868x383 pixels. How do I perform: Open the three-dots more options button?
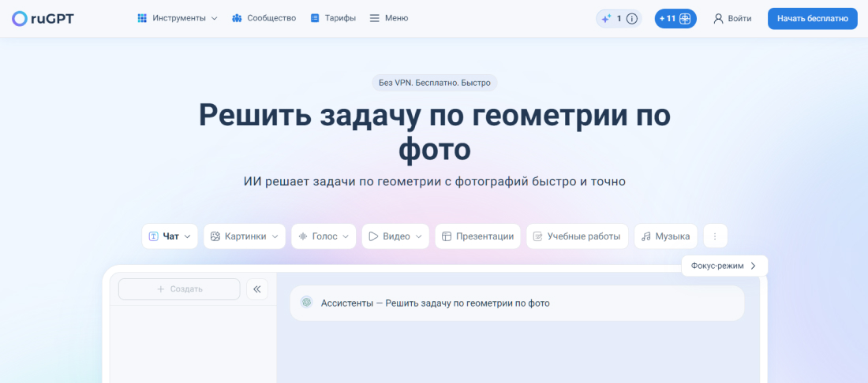pos(715,236)
